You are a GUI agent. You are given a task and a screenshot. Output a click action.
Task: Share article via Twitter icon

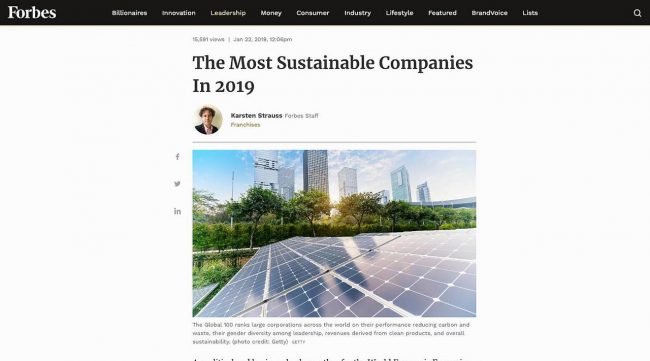click(x=177, y=184)
